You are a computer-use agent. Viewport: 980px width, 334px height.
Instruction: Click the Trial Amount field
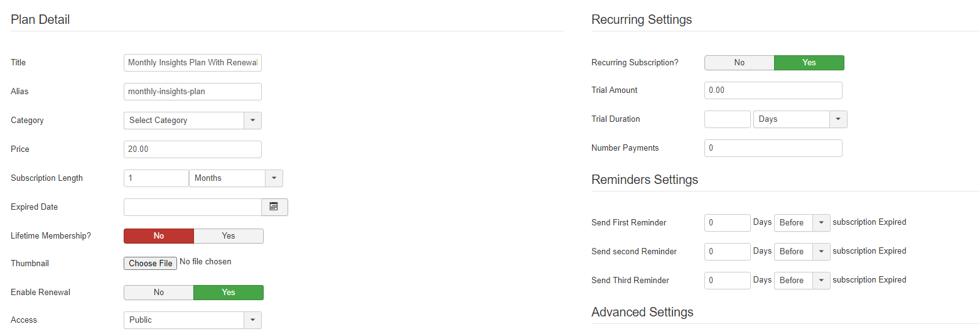[x=773, y=90]
